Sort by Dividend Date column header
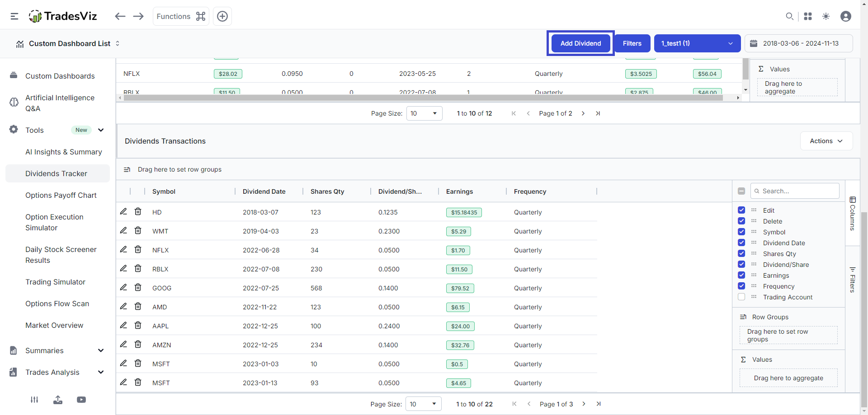 pyautogui.click(x=264, y=191)
